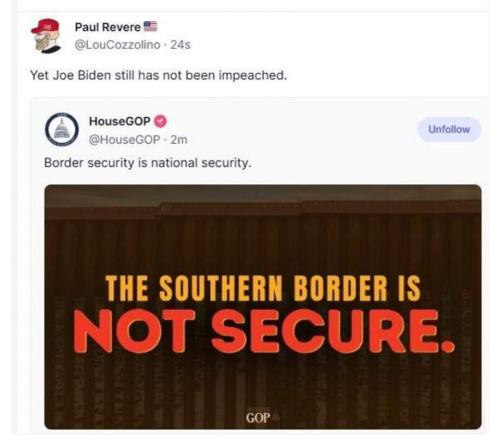Viewport: 500px width, 443px height.
Task: Open the @LouCozzolino handle link
Action: [117, 45]
